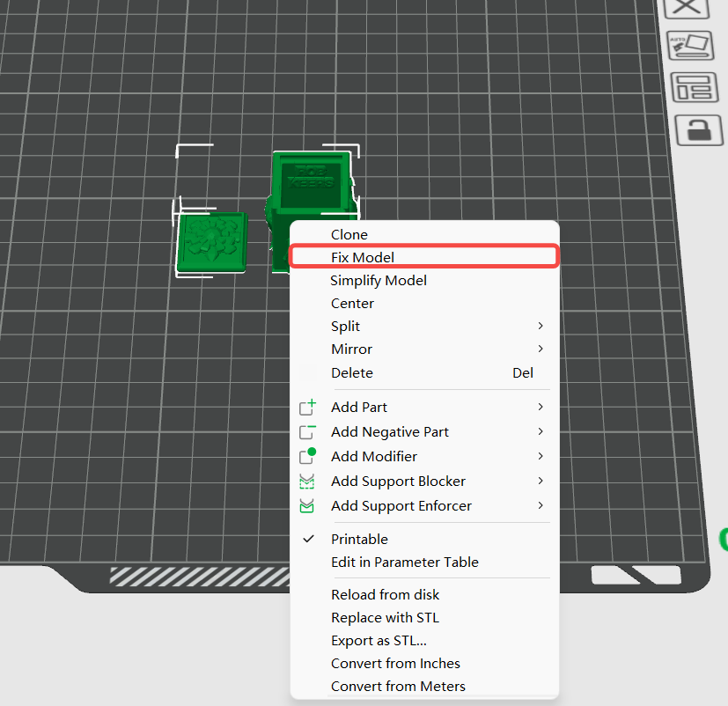Click the Add Support Enforcer icon
The height and width of the screenshot is (706, 728).
307,505
